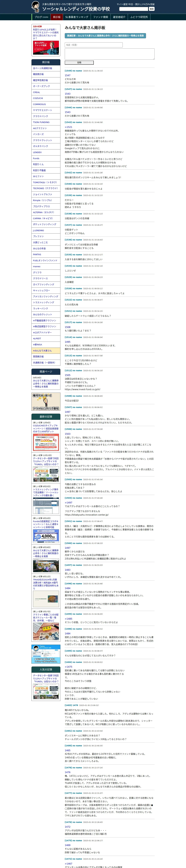Click the 格付けA・B・C ソーシャルレンディング会社 banner
This screenshot has height=868, width=186.
[46, 402]
